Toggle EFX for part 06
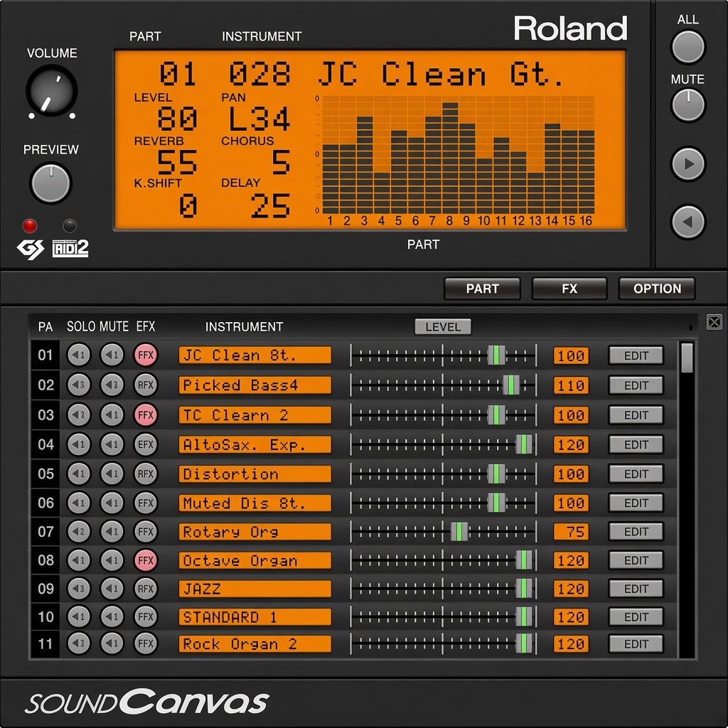 (146, 503)
